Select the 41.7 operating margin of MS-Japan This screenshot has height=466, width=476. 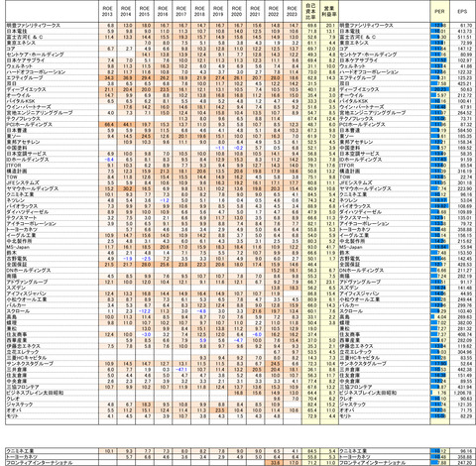[329, 247]
